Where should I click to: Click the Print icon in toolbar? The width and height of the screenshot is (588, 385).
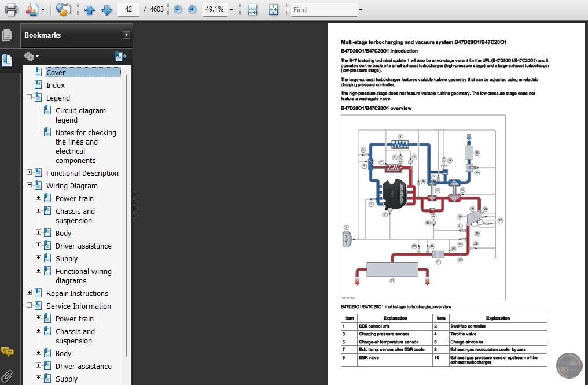(11, 9)
